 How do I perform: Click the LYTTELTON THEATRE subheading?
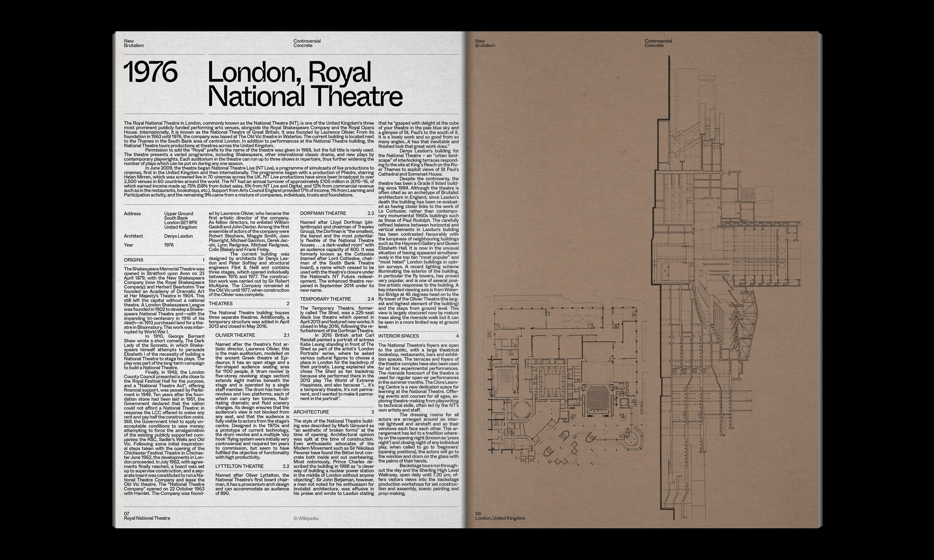pyautogui.click(x=240, y=466)
